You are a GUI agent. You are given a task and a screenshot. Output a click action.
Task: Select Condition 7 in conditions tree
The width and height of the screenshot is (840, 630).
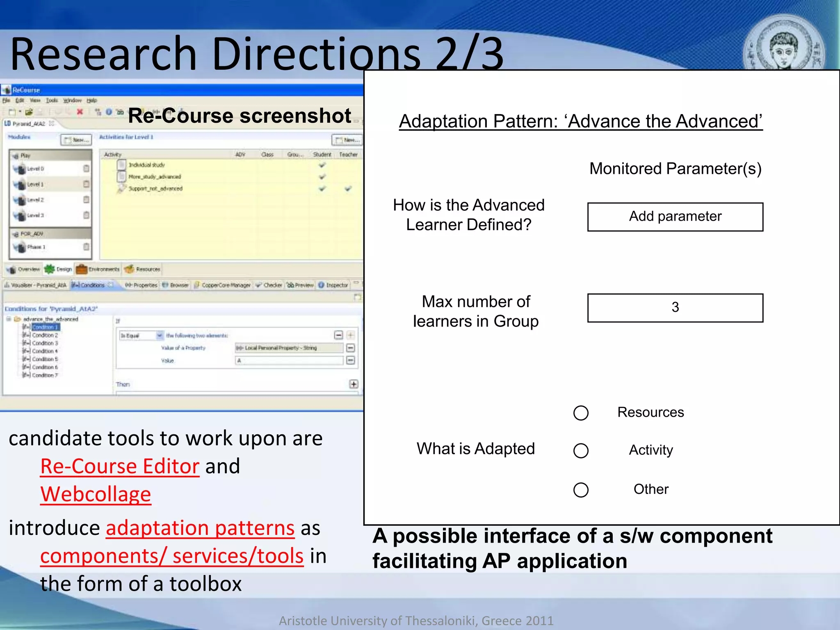pyautogui.click(x=40, y=375)
